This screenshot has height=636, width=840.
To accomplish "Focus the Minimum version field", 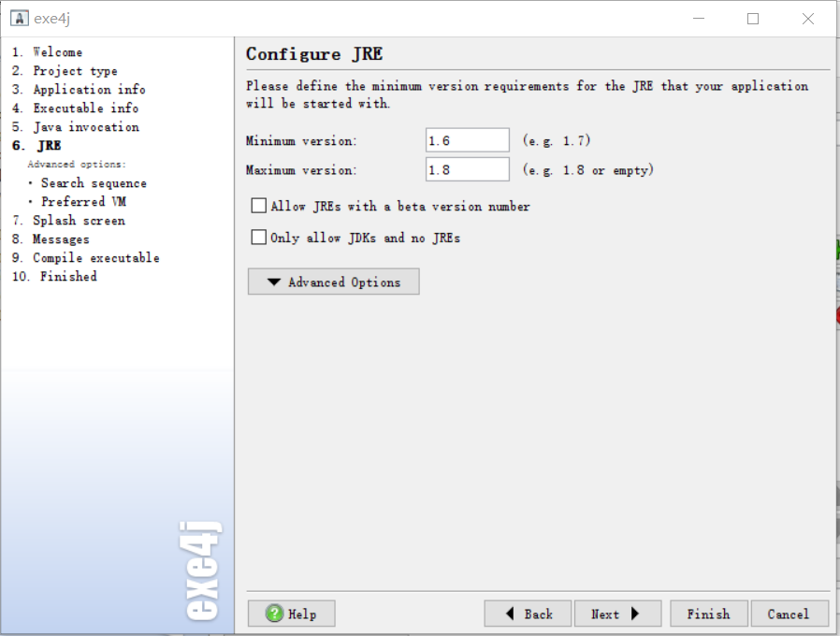I will pos(467,140).
